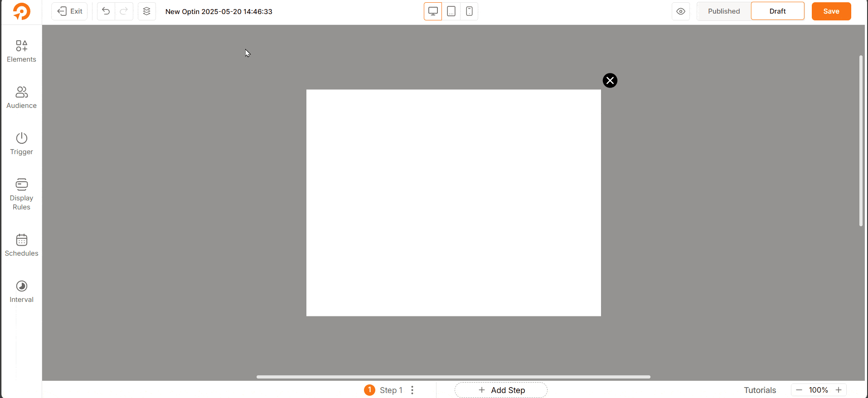Save the optin

[x=831, y=11]
